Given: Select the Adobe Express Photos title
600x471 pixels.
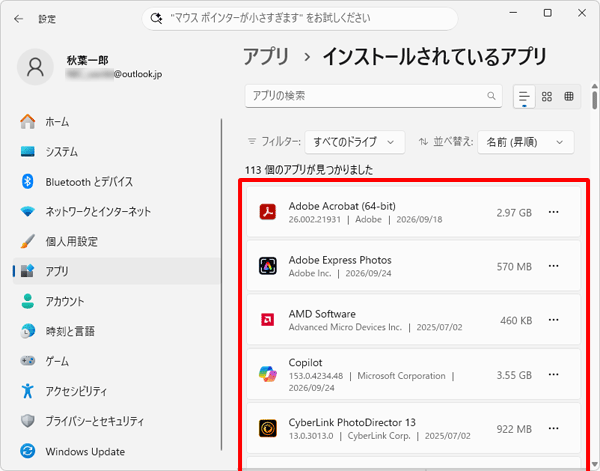Looking at the screenshot, I should [340, 260].
